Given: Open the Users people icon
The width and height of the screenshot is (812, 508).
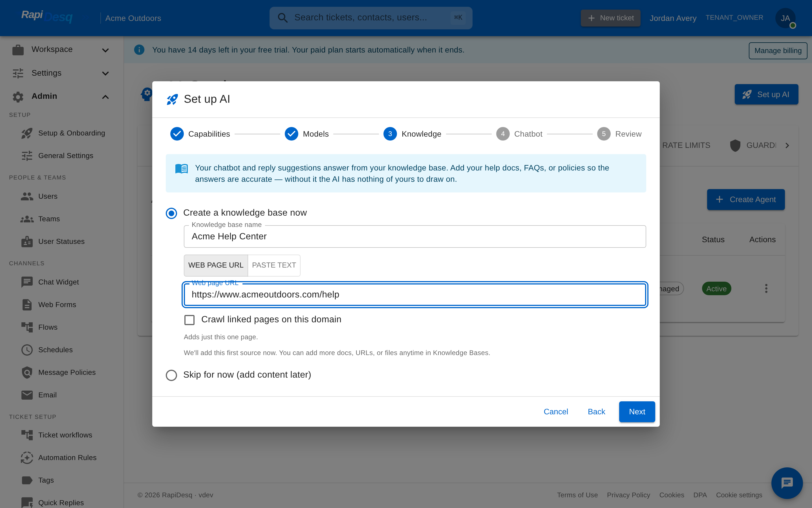Looking at the screenshot, I should tap(27, 196).
